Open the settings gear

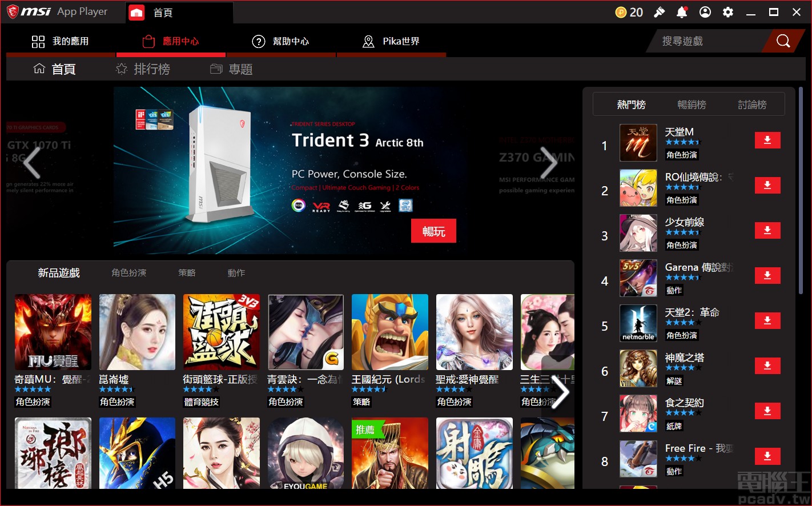tap(728, 12)
